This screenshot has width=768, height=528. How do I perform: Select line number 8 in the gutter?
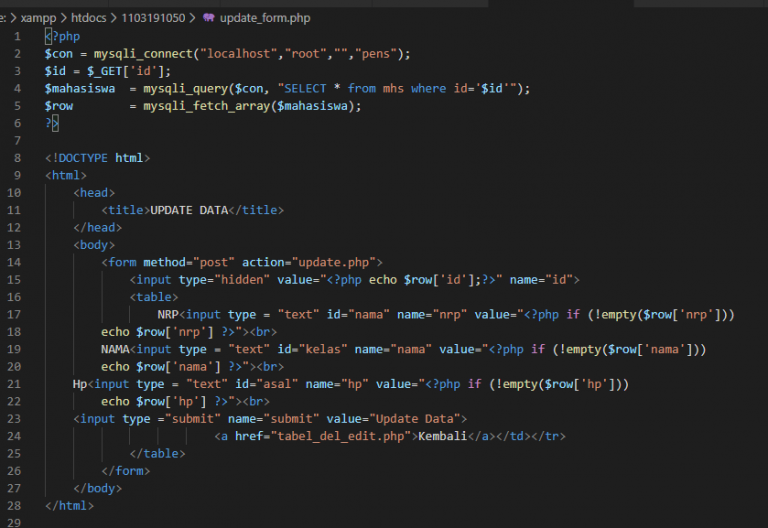pos(16,158)
